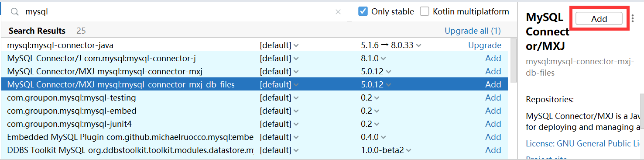Click the search results list scrollbar
The image size is (644, 160).
[x=513, y=60]
